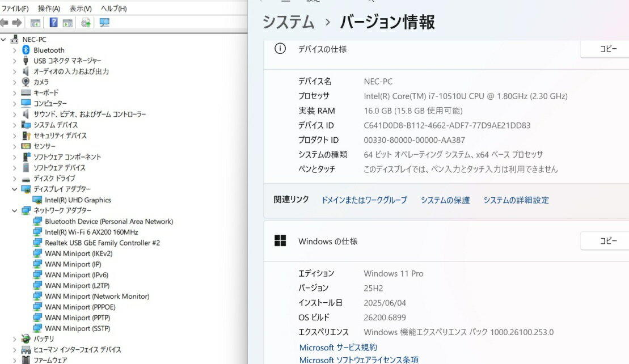Click the back arrow in Device Manager toolbar
Image resolution: width=629 pixels, height=364 pixels.
tap(5, 23)
